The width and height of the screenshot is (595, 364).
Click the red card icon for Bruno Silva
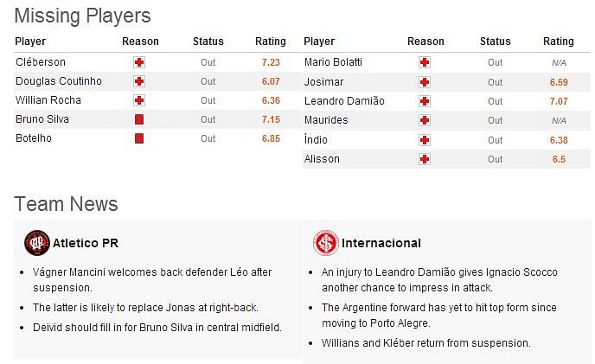139,119
